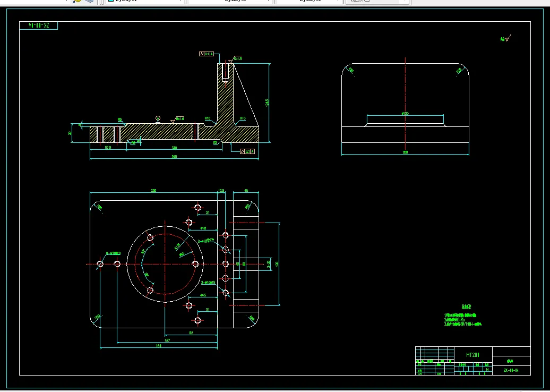
Task: Select the 157 dimension below plan view
Action: [x=167, y=340]
